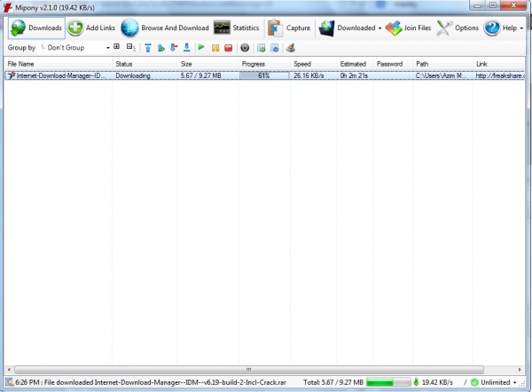Click the expand all groups icon
The image size is (532, 392).
[x=117, y=46]
